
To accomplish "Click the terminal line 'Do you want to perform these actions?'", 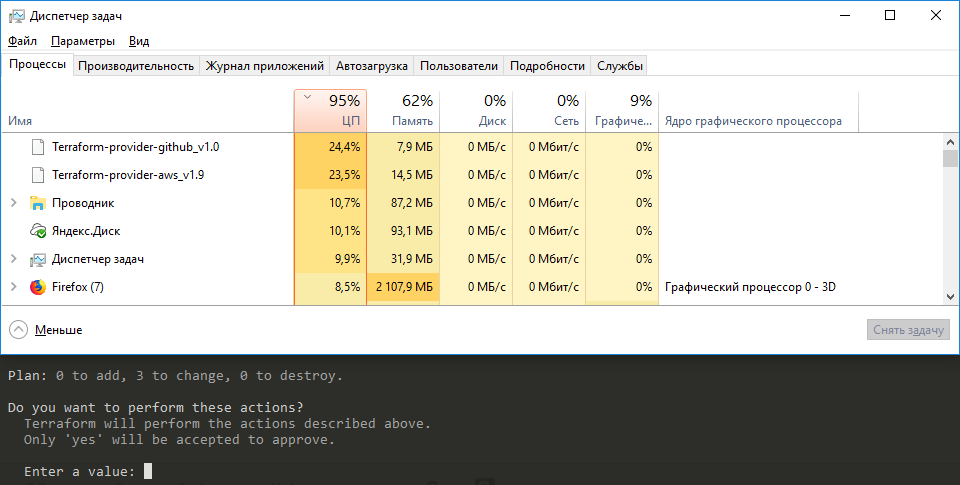I will (x=156, y=408).
